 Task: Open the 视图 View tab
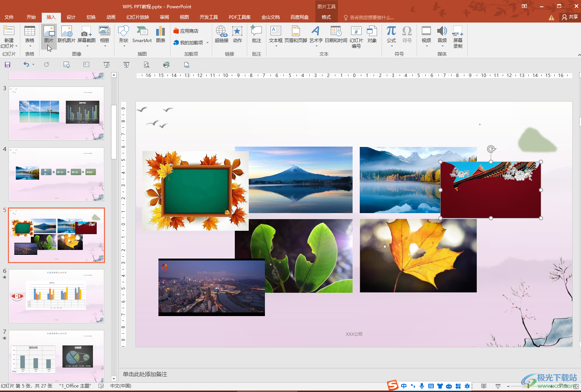(x=184, y=17)
